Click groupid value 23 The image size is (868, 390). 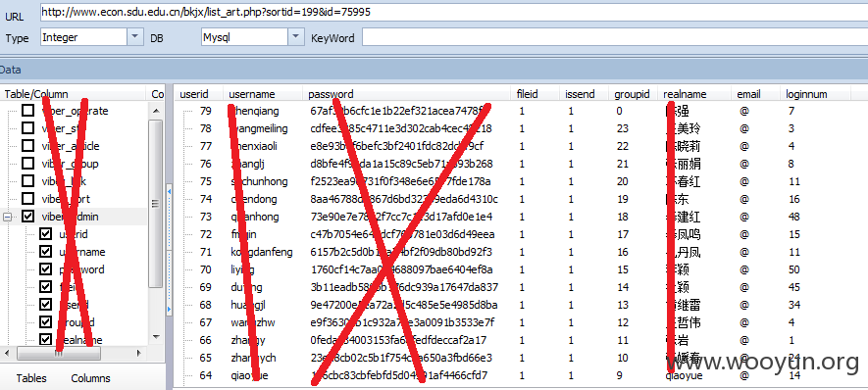tap(622, 128)
